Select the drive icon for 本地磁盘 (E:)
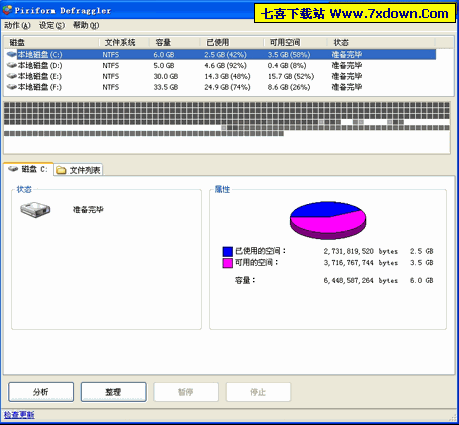Screen dimensions: 459x425 coord(11,76)
